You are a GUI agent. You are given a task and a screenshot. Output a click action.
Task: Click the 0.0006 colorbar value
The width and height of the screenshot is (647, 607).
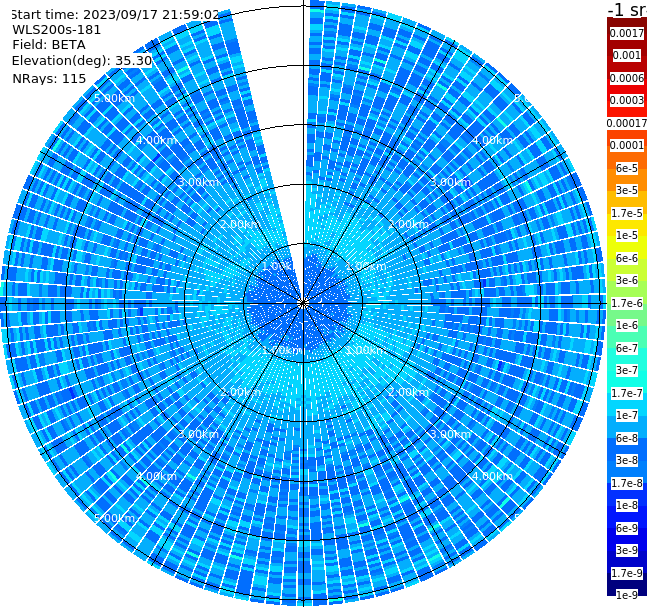click(627, 78)
